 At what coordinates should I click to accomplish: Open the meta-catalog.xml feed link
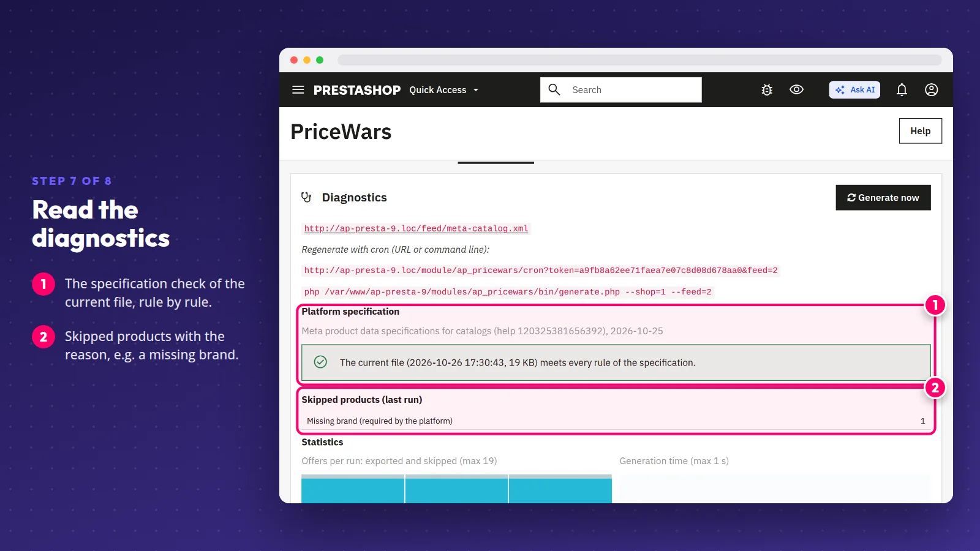(416, 228)
